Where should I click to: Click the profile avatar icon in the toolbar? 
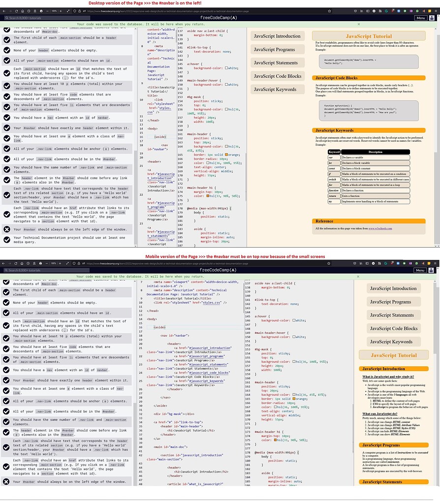click(x=35, y=11)
